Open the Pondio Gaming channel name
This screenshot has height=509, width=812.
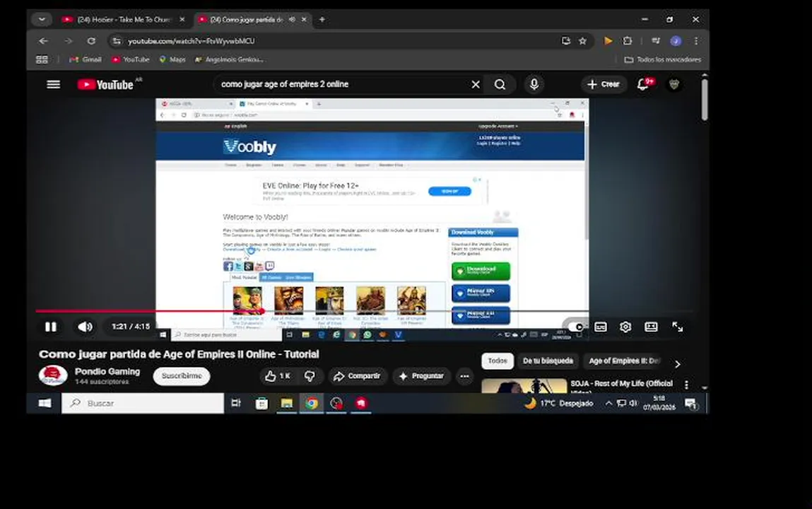(x=107, y=371)
